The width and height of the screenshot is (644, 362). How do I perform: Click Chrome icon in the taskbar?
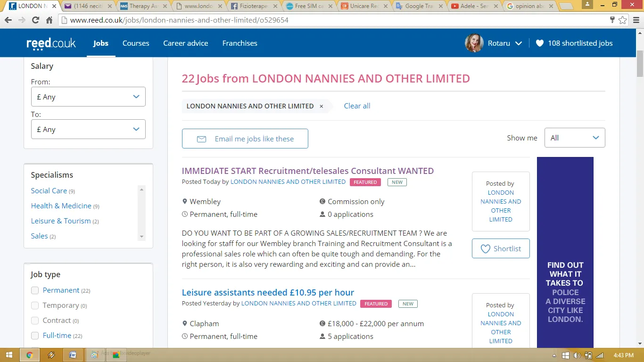point(29,355)
